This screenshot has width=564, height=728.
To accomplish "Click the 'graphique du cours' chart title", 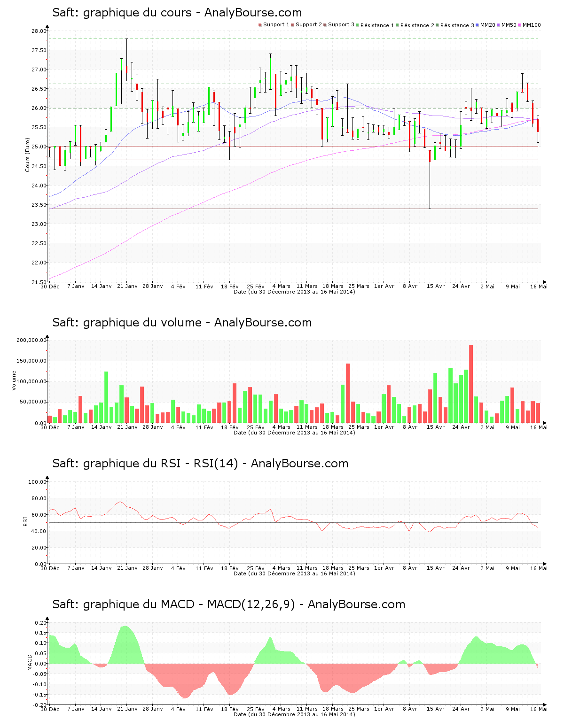I will coord(177,13).
